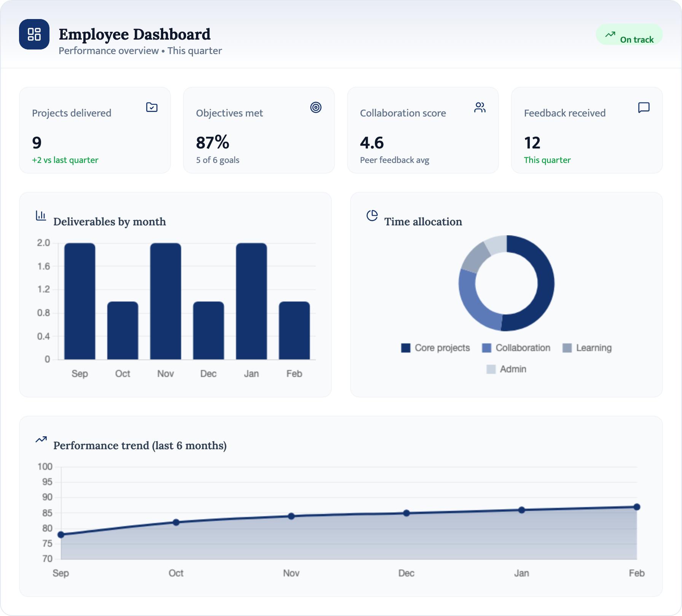
Task: Click the '5 of 6 goals' text
Action: coord(218,160)
